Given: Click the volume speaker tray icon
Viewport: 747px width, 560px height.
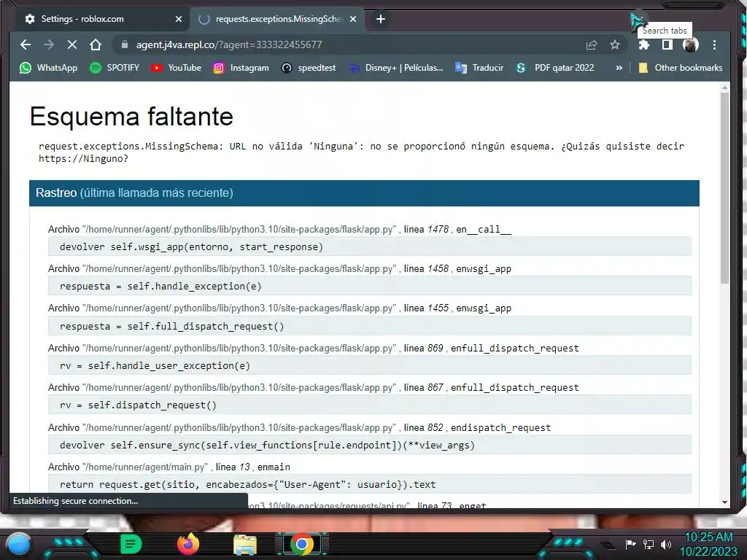Looking at the screenshot, I should (666, 544).
